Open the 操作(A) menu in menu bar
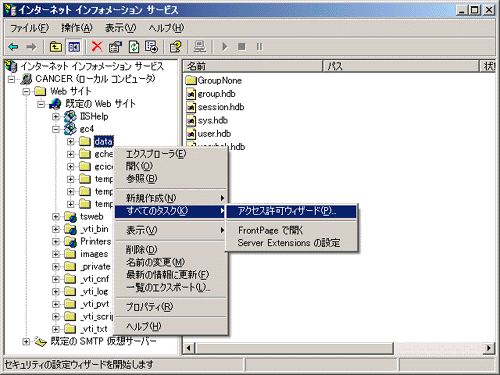The height and width of the screenshot is (375, 500). click(77, 28)
